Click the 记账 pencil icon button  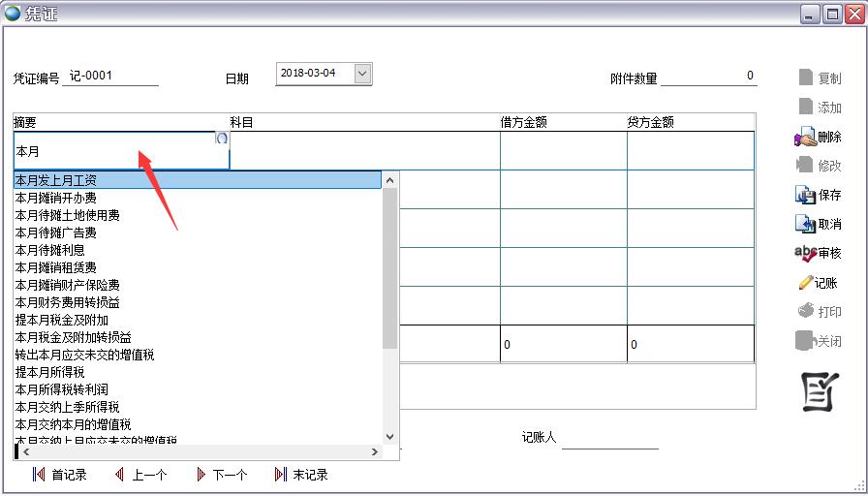click(x=818, y=283)
